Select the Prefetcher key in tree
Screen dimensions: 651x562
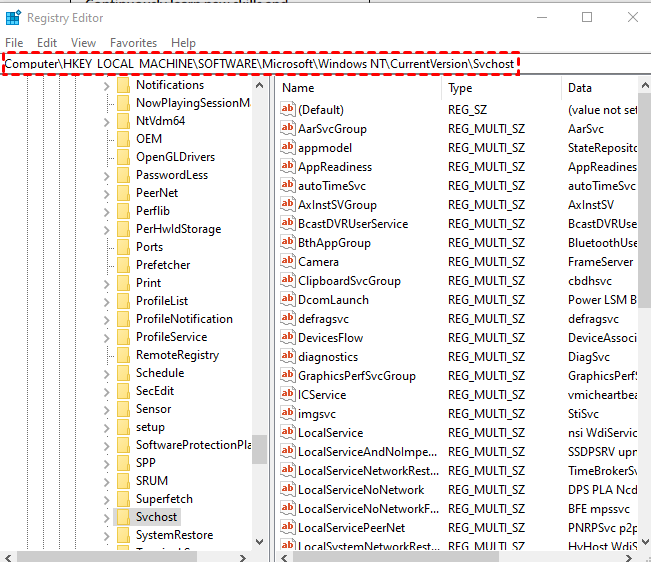pos(163,265)
